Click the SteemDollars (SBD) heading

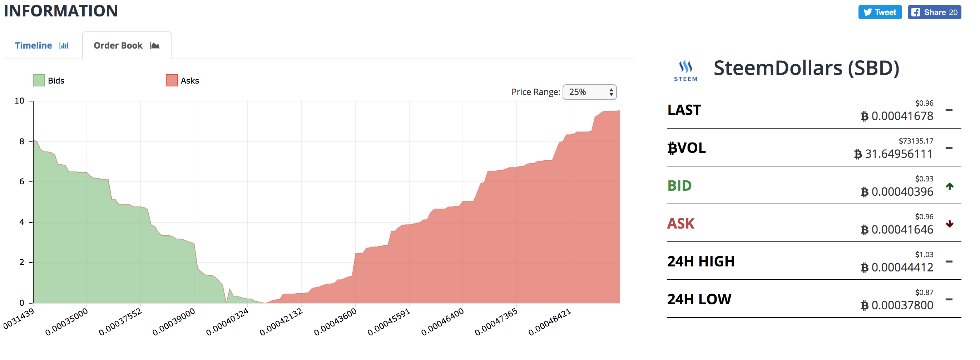pos(806,69)
